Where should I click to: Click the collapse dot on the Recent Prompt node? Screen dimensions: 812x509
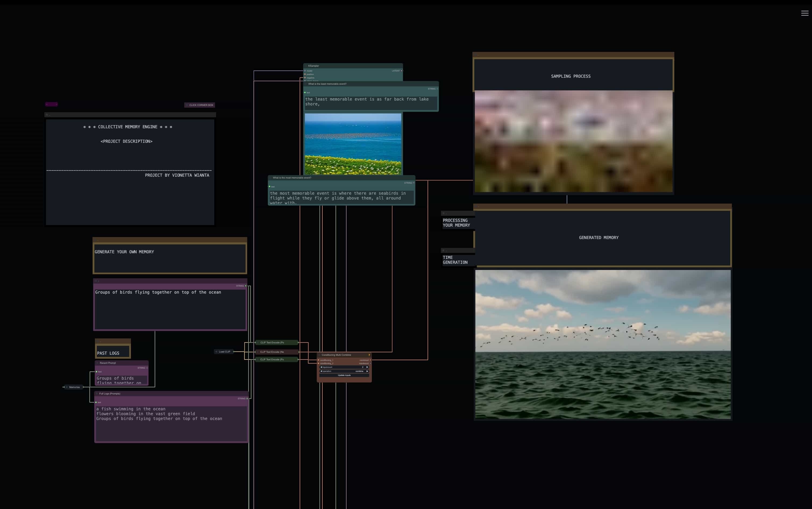point(97,363)
